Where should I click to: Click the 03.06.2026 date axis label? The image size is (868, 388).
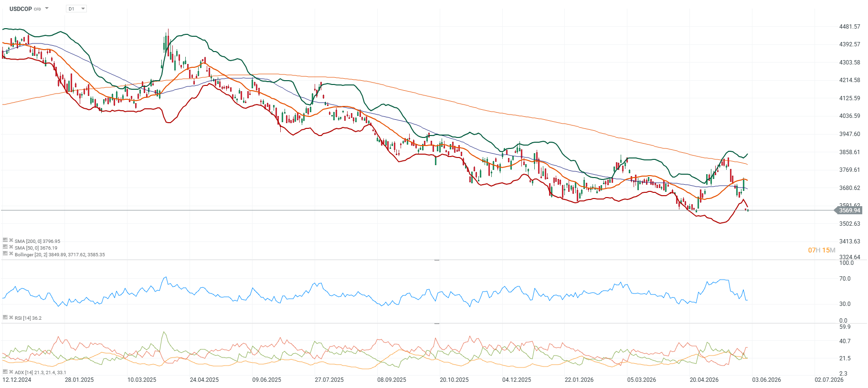coord(767,380)
